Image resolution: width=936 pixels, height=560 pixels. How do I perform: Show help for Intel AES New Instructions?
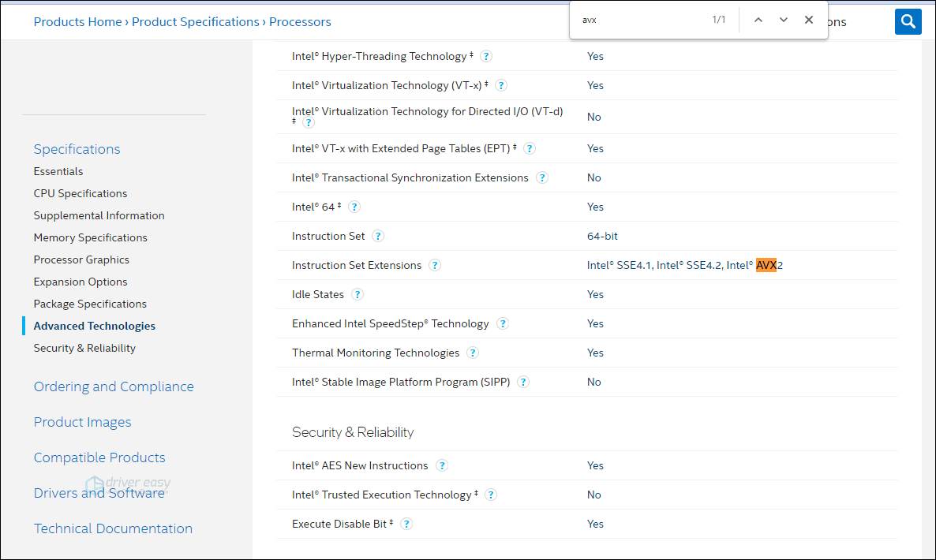[x=442, y=466]
